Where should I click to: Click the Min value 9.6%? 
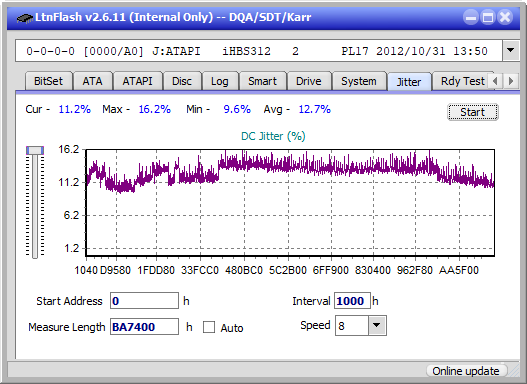237,109
